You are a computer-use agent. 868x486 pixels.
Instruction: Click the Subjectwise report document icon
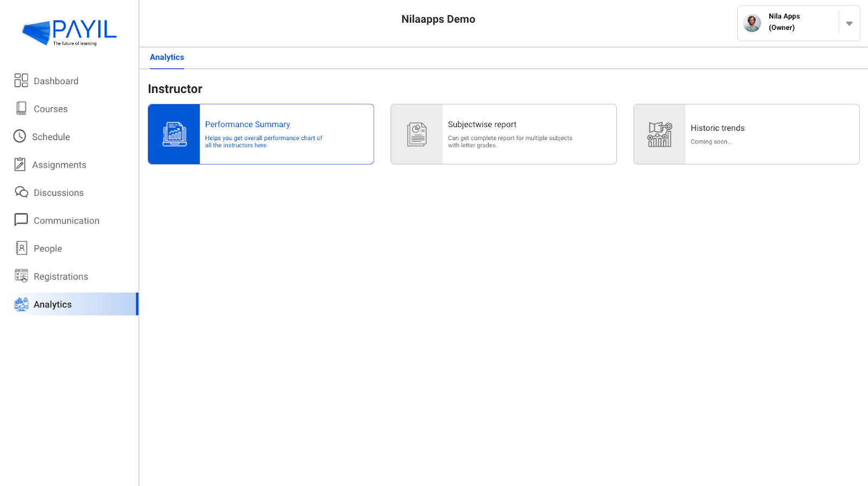click(x=417, y=134)
